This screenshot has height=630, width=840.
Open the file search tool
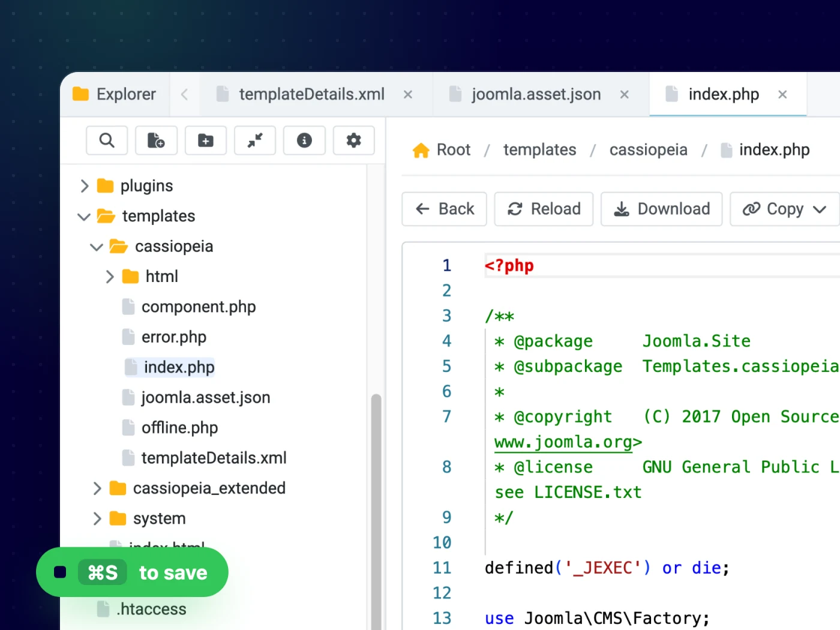point(107,140)
